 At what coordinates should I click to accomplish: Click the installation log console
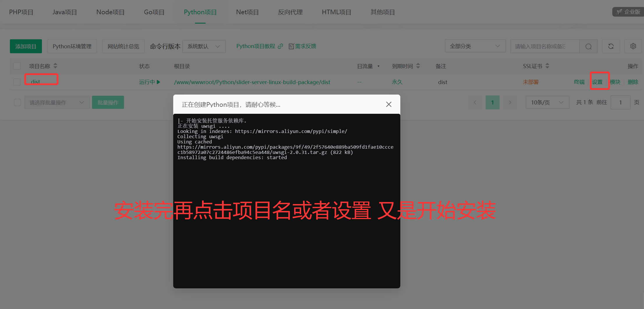pyautogui.click(x=287, y=201)
